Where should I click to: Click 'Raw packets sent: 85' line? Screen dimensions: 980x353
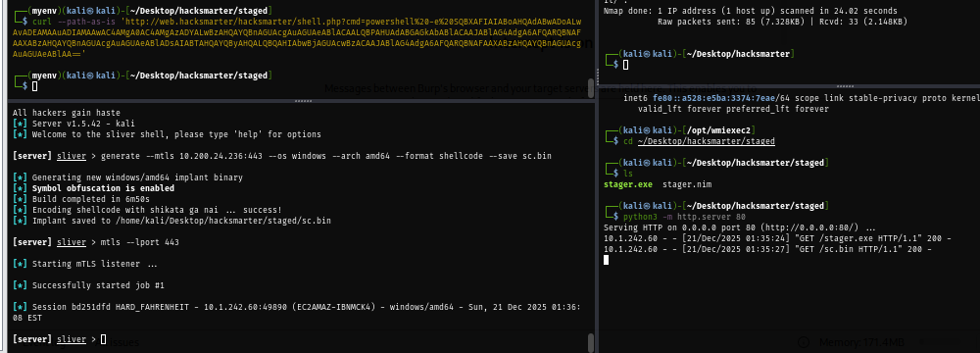(x=782, y=22)
